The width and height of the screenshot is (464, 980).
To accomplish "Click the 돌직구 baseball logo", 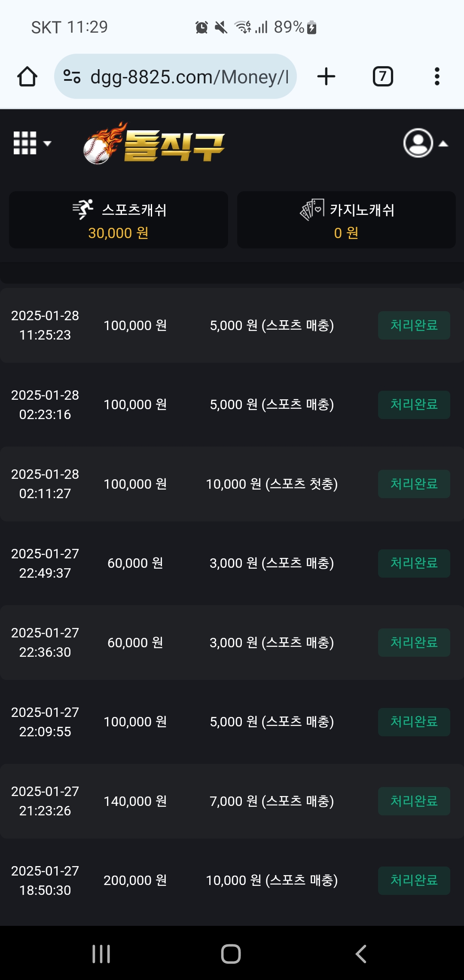I will [x=154, y=143].
